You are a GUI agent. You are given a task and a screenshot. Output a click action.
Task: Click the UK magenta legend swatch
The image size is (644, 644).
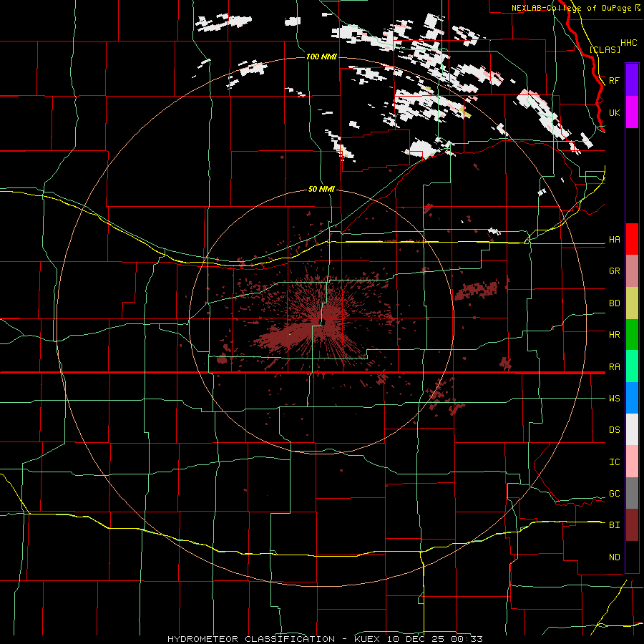click(x=632, y=112)
